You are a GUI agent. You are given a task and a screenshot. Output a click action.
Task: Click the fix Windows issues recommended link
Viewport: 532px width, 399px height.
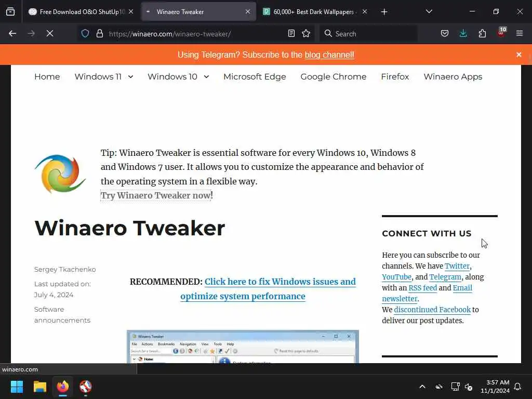tap(268, 289)
